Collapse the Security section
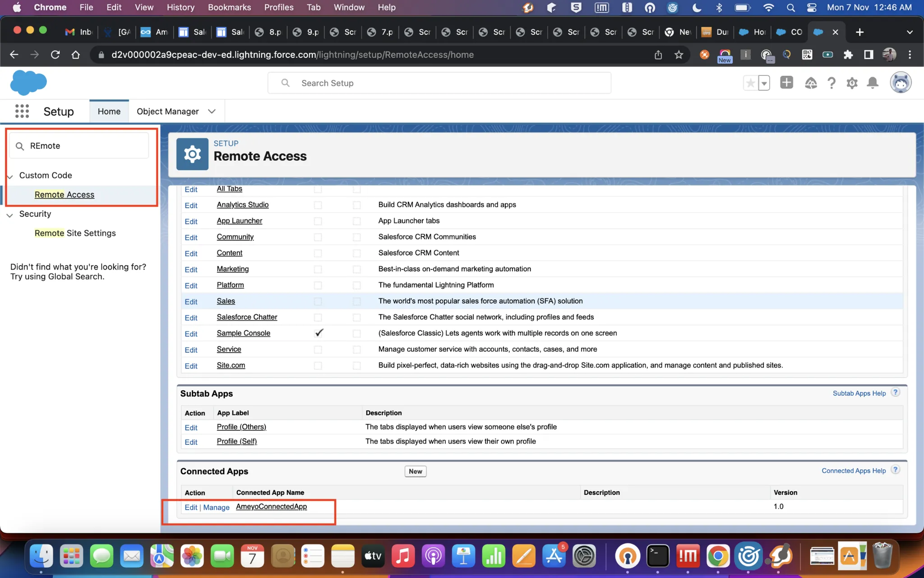The width and height of the screenshot is (924, 578). click(9, 215)
